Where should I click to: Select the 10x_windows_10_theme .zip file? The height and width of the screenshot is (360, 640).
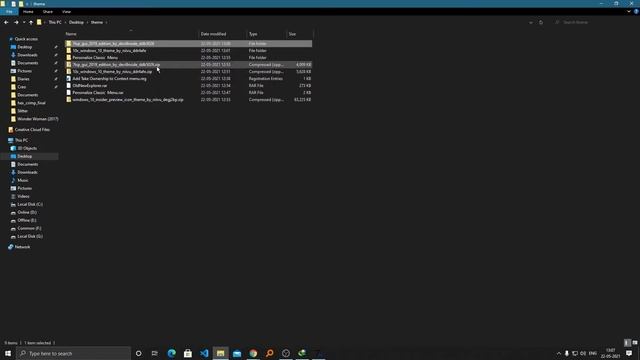pyautogui.click(x=189, y=71)
